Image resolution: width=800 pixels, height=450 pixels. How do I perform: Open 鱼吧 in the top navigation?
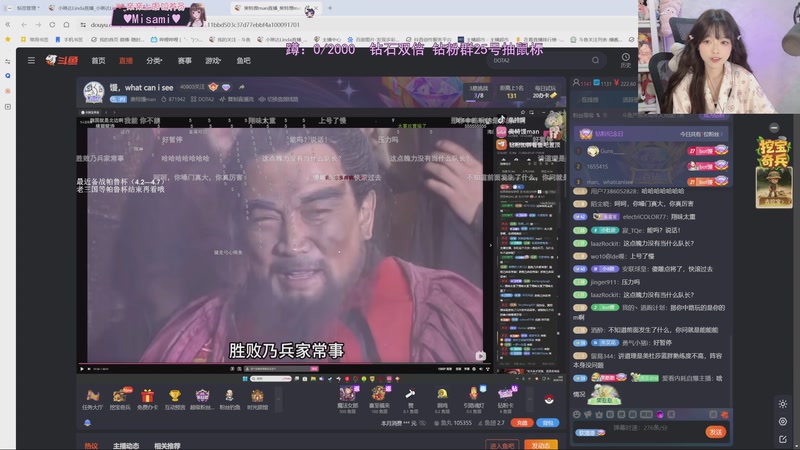(243, 61)
